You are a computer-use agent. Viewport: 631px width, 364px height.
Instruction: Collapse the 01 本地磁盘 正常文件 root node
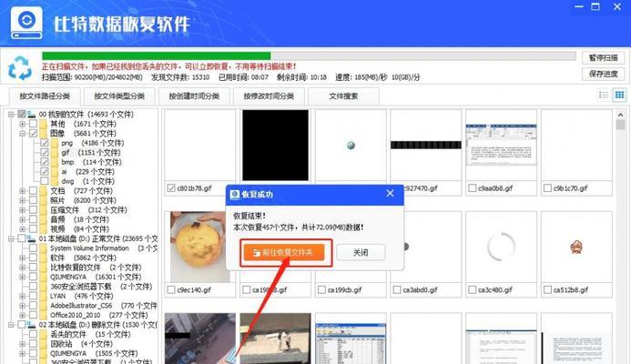tap(11, 238)
